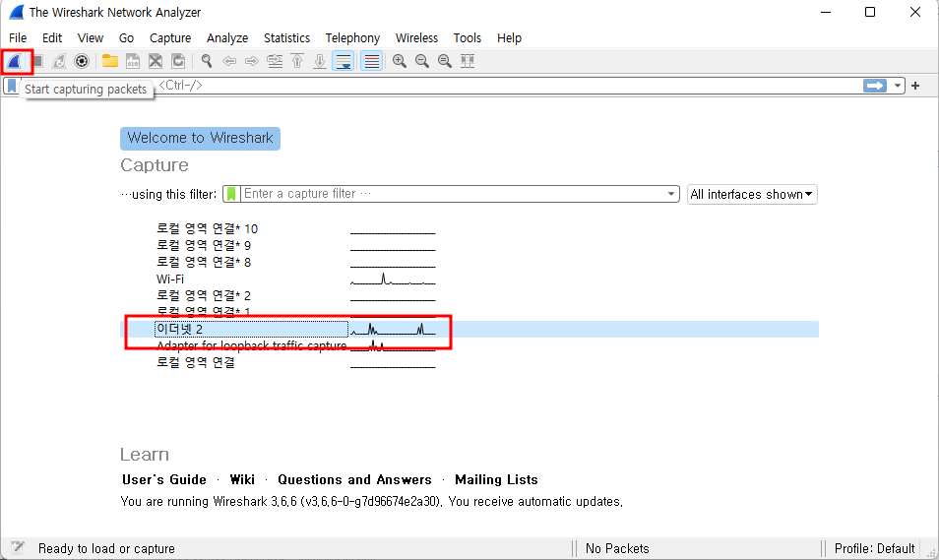The width and height of the screenshot is (939, 560).
Task: Open the User's Guide link
Action: (x=164, y=479)
